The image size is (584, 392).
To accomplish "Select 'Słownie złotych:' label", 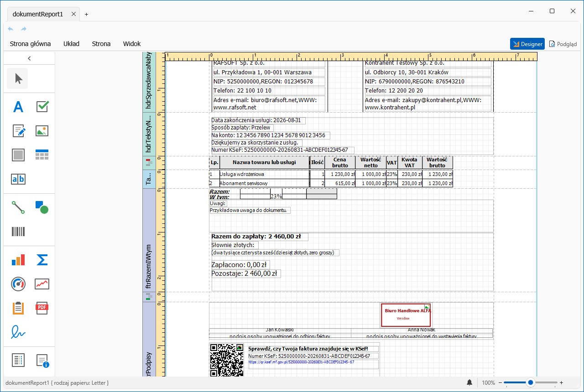I will point(235,245).
